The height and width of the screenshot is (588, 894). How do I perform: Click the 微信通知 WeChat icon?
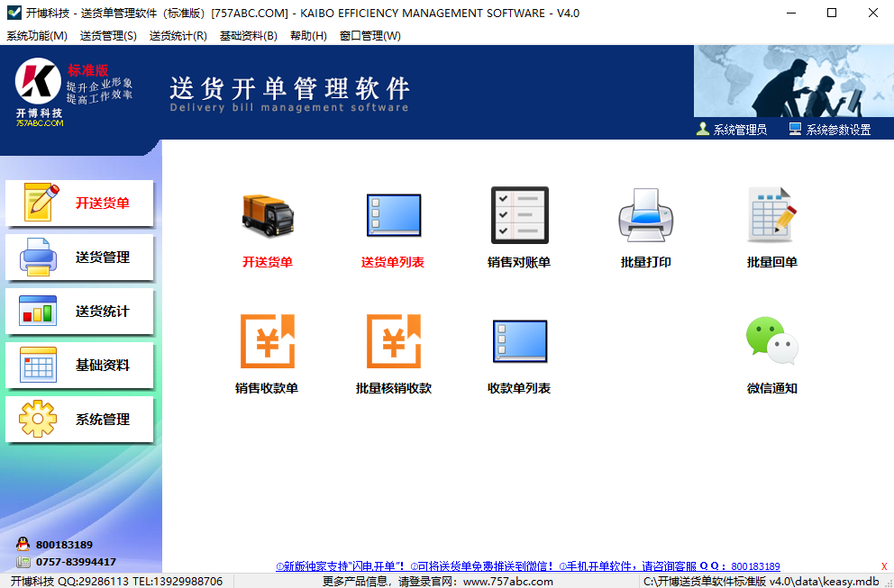coord(771,342)
